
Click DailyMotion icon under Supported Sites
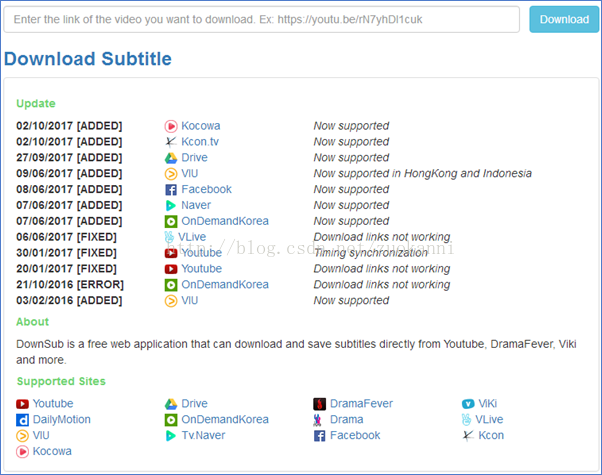[x=22, y=420]
